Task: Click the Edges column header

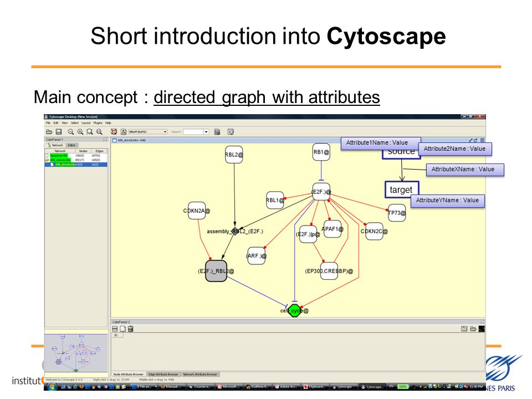Action: tap(99, 151)
